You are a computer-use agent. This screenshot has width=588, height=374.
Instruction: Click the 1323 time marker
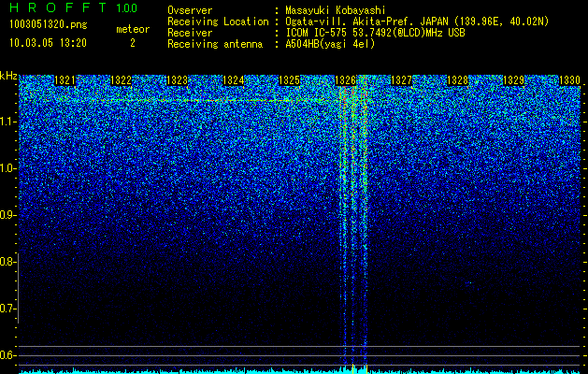[x=177, y=80]
